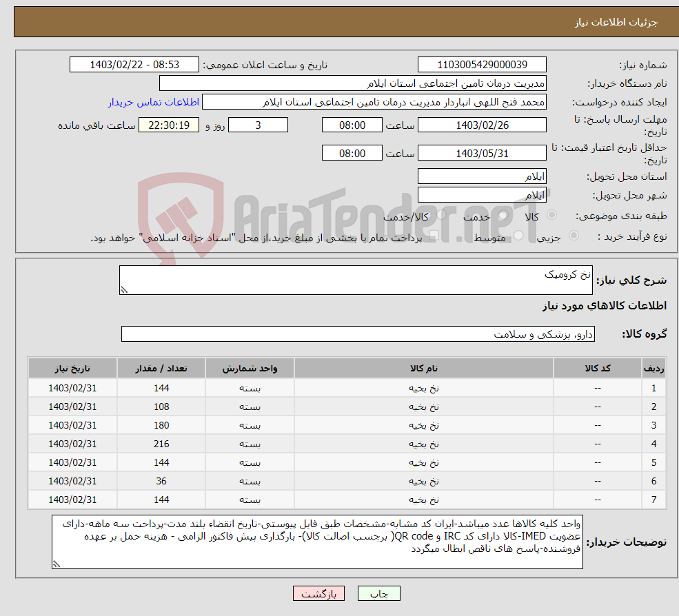Click the request creator name field
Screen dimensions: 679x616
click(x=374, y=102)
